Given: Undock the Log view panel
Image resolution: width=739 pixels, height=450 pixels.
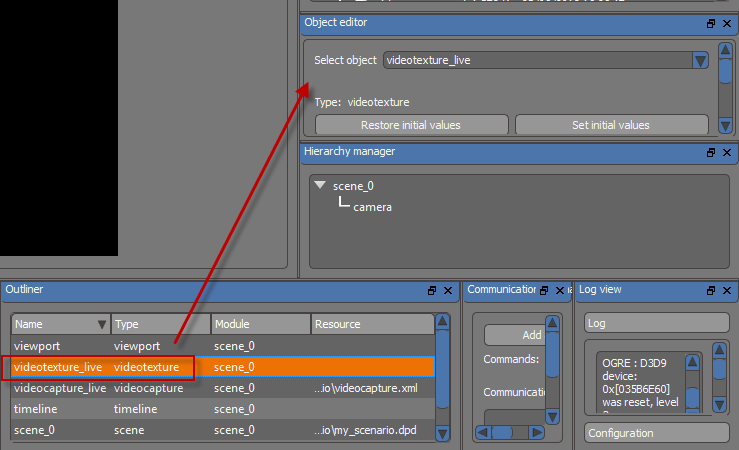Looking at the screenshot, I should pyautogui.click(x=711, y=291).
